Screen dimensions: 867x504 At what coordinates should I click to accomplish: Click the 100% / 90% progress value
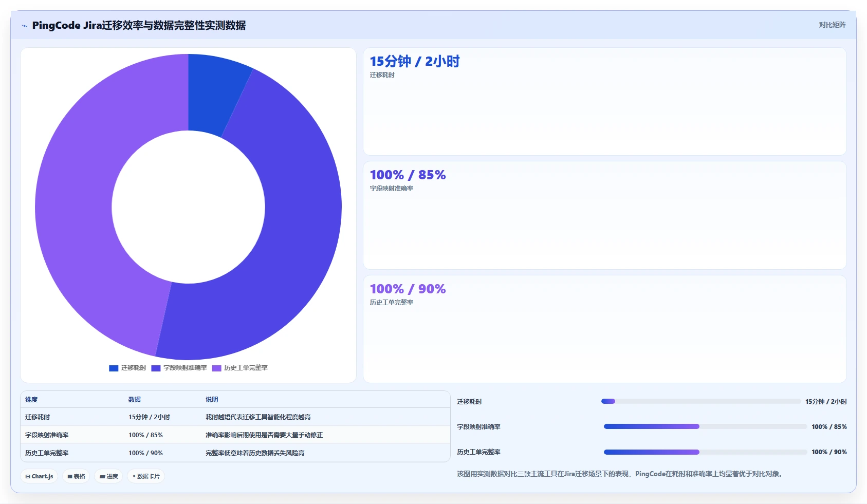[829, 452]
